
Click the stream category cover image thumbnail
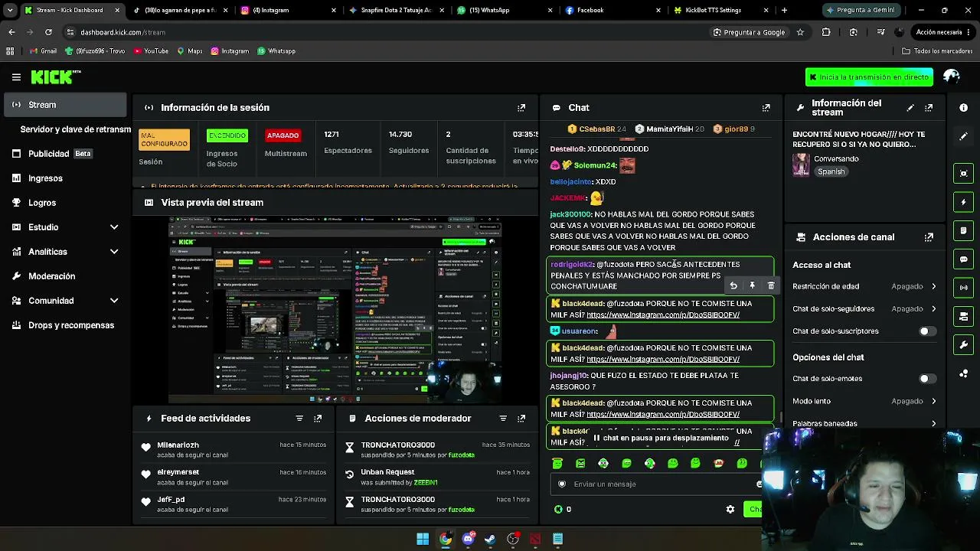(801, 165)
